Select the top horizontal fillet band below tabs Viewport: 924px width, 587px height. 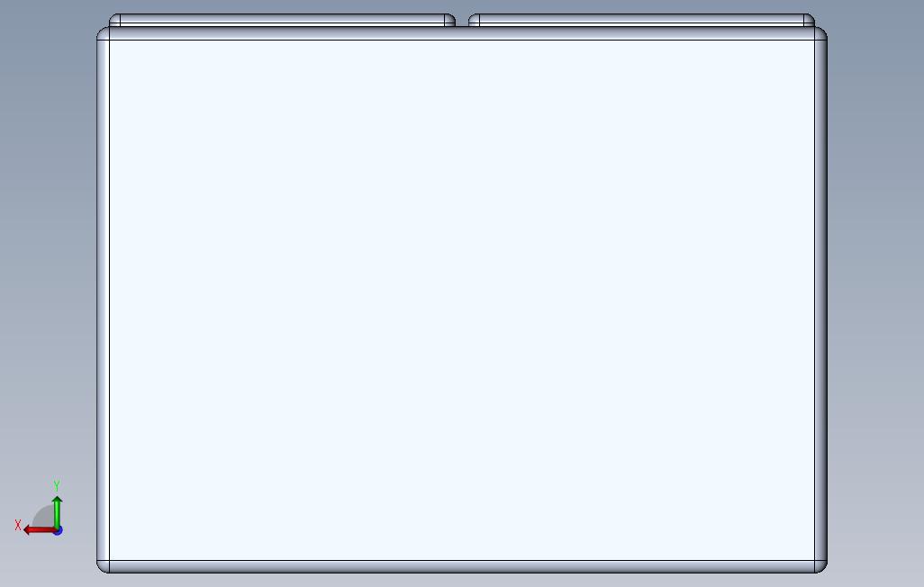tap(462, 33)
